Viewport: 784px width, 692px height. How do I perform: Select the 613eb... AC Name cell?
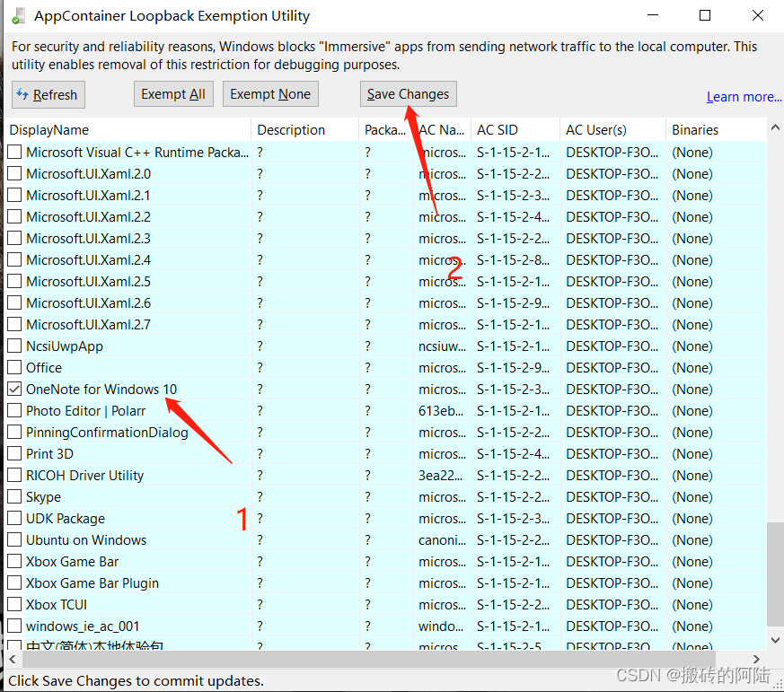tap(441, 411)
